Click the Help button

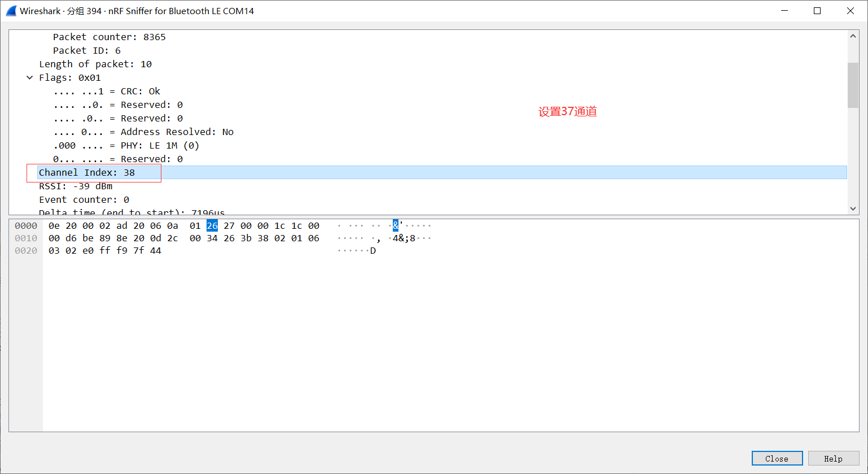833,458
